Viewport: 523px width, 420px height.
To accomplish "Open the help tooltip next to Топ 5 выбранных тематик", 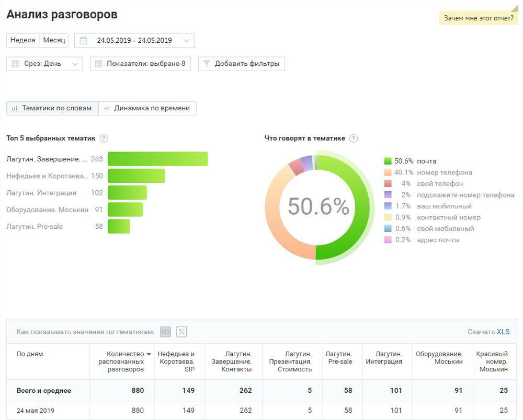I will (104, 138).
